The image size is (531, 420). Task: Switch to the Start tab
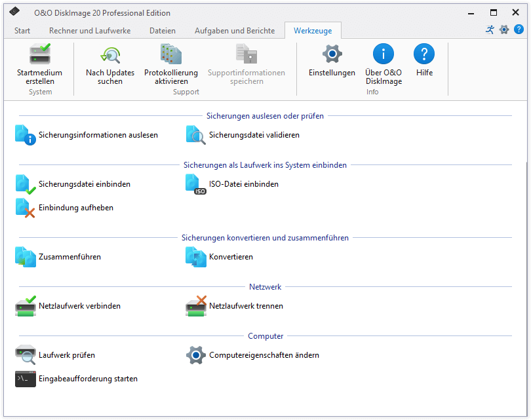22,31
